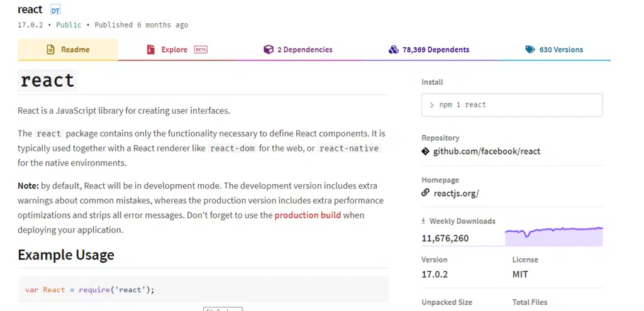The height and width of the screenshot is (311, 644).
Task: Click the Install section label
Action: click(x=432, y=82)
